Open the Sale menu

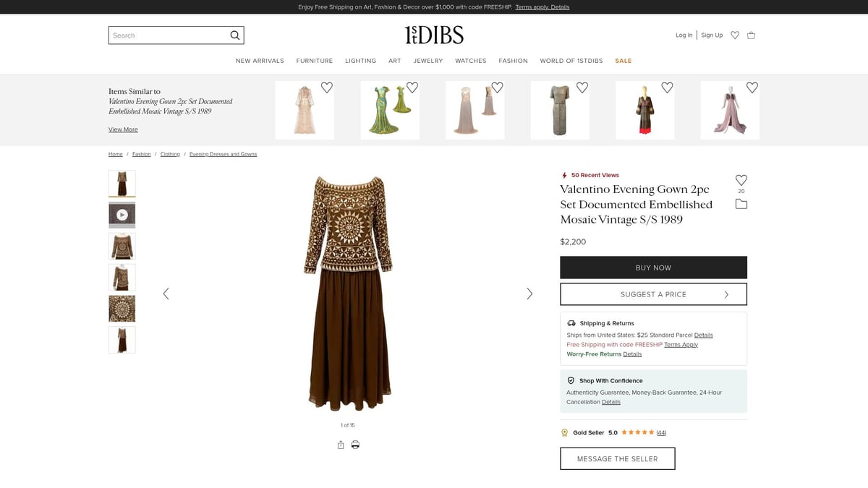click(x=624, y=61)
